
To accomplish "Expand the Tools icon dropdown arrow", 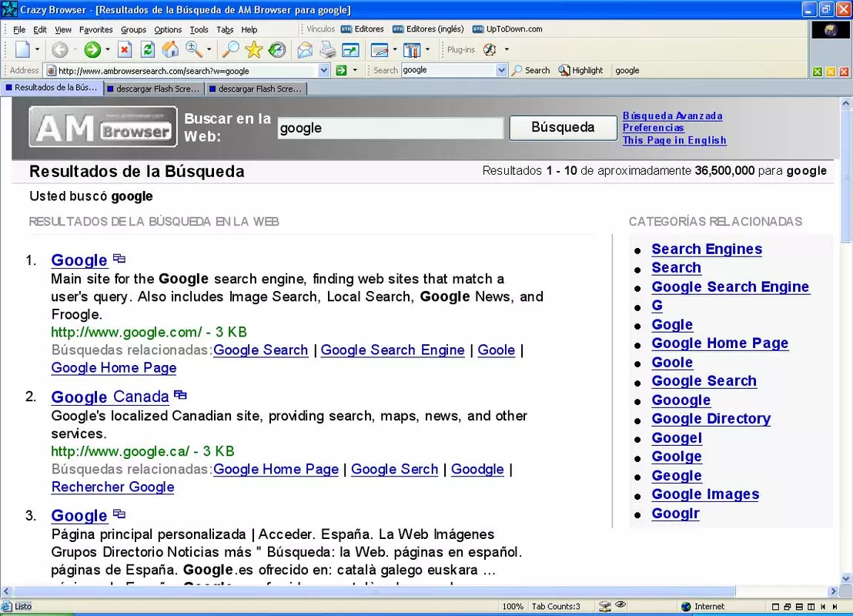I will [x=427, y=49].
